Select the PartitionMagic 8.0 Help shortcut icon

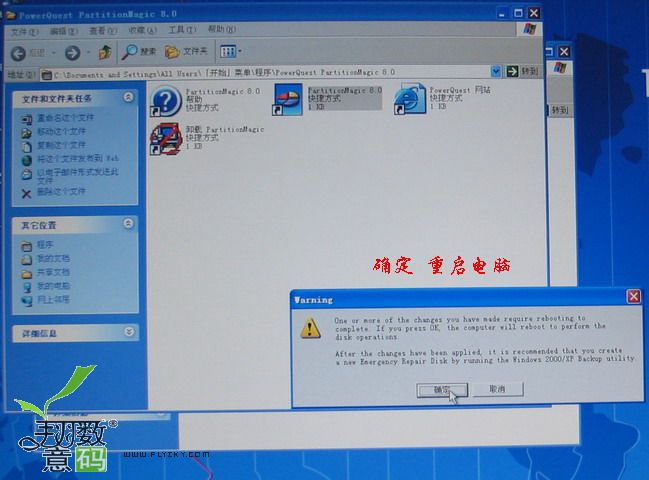pos(166,101)
